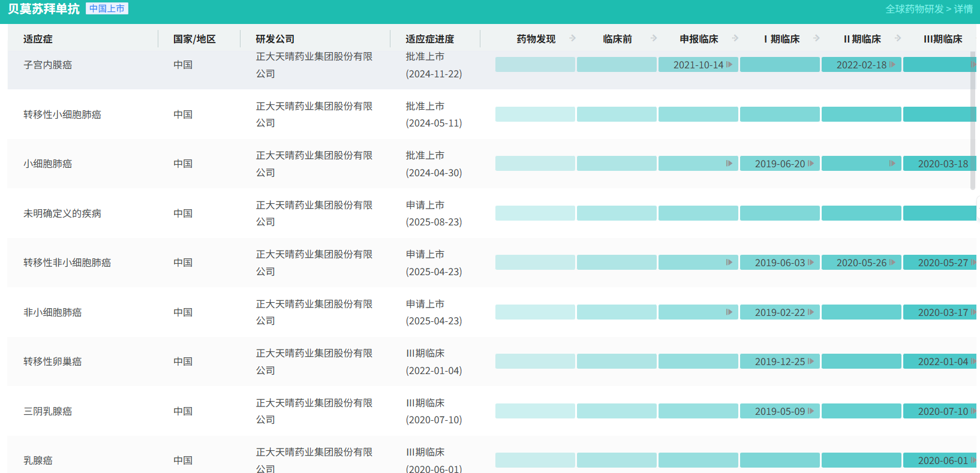980x473 pixels.
Task: Click the 转移性小细胞肺癌 indication
Action: click(x=62, y=115)
